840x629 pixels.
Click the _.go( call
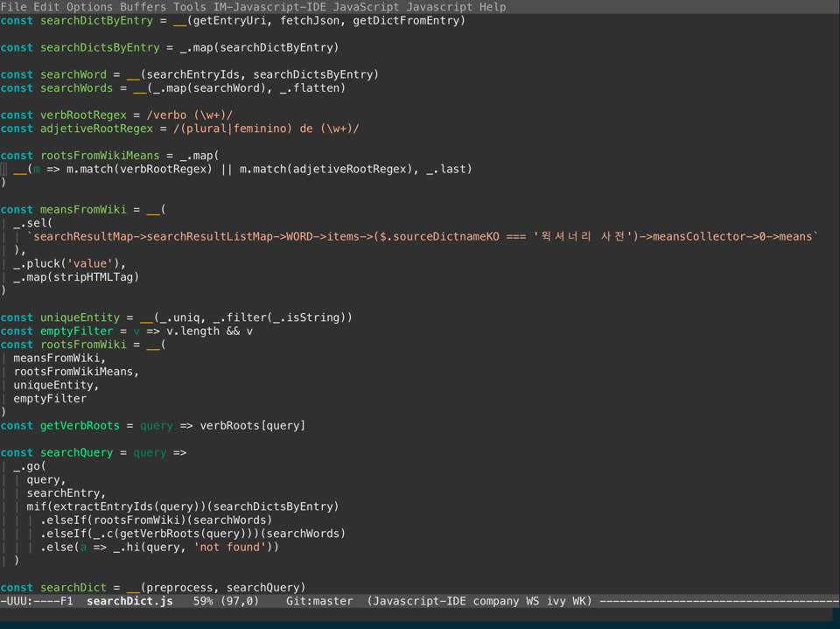coord(30,466)
